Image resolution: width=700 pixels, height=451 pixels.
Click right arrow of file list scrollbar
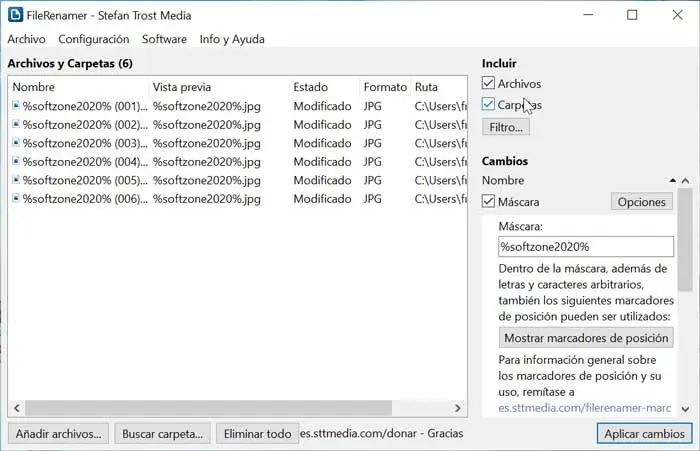458,408
